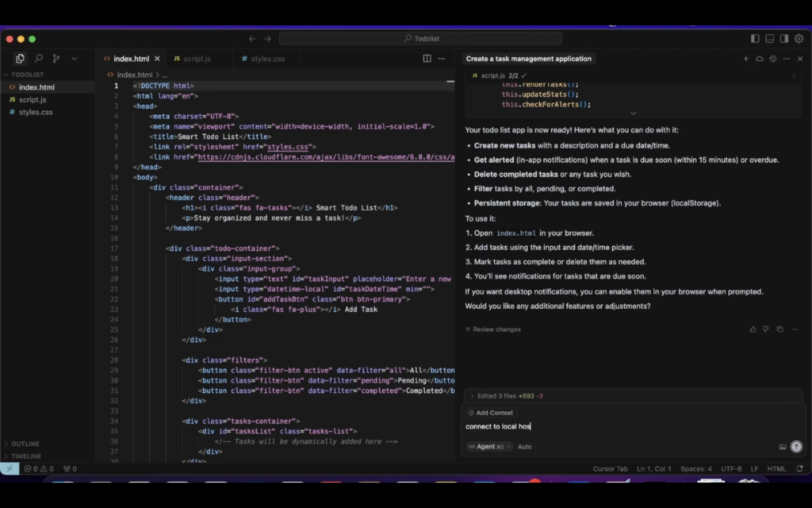The image size is (812, 508).
Task: Open styles.css in the file explorer
Action: (x=36, y=112)
